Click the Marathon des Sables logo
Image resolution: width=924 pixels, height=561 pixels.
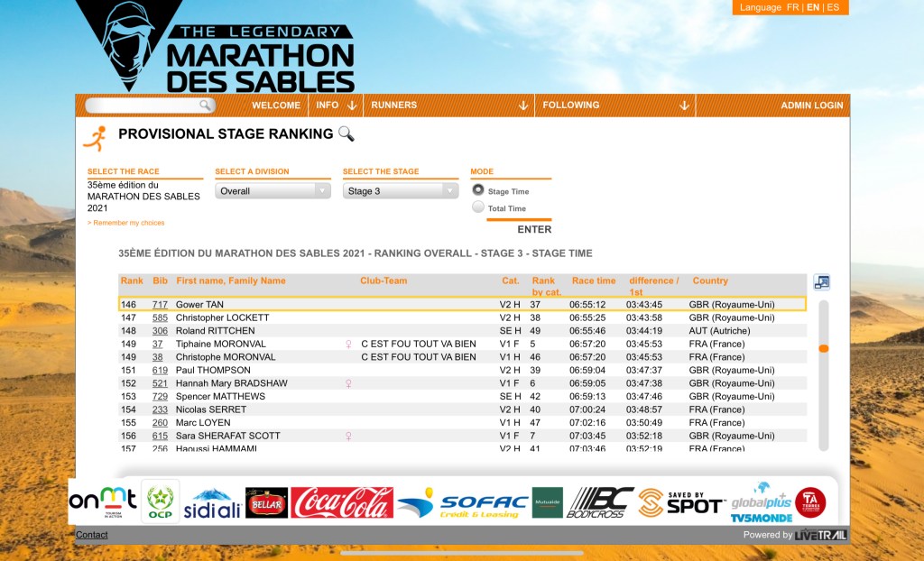(x=215, y=46)
